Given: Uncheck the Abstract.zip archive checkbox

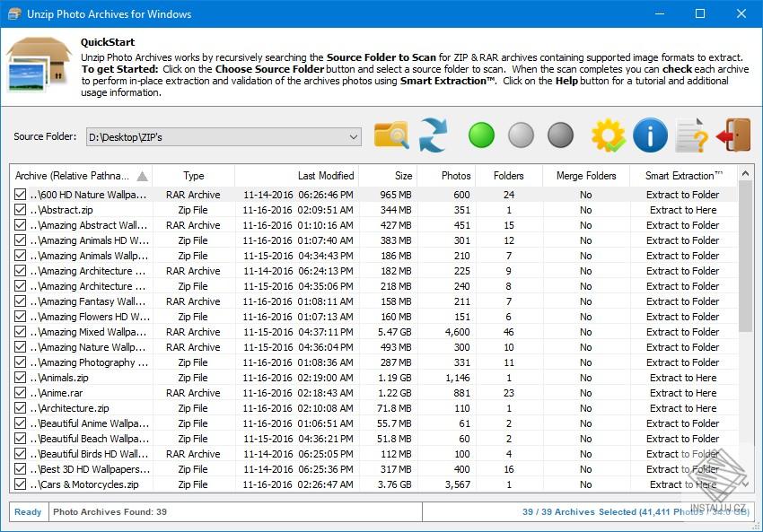Looking at the screenshot, I should coord(20,210).
